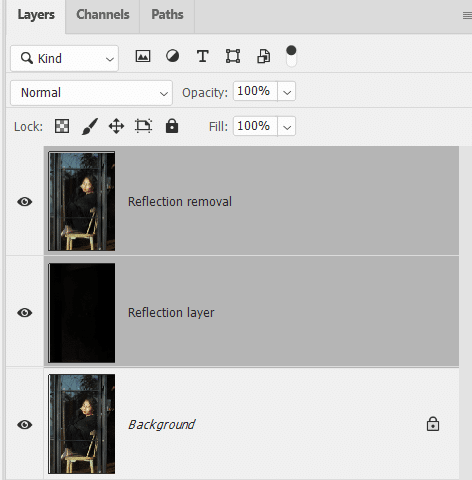Open the Normal blend mode dropdown
472x480 pixels.
(91, 93)
